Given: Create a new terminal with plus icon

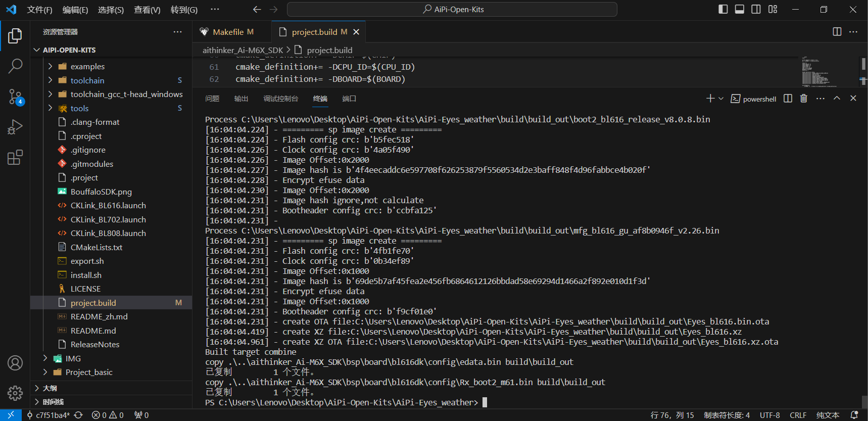Looking at the screenshot, I should pos(710,99).
